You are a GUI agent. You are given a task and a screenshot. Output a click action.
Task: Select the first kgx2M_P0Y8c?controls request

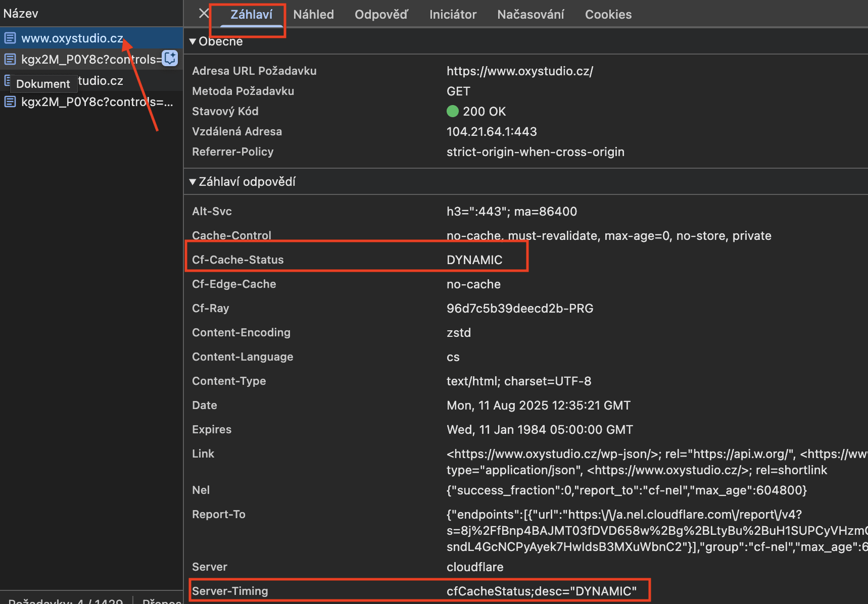click(91, 60)
